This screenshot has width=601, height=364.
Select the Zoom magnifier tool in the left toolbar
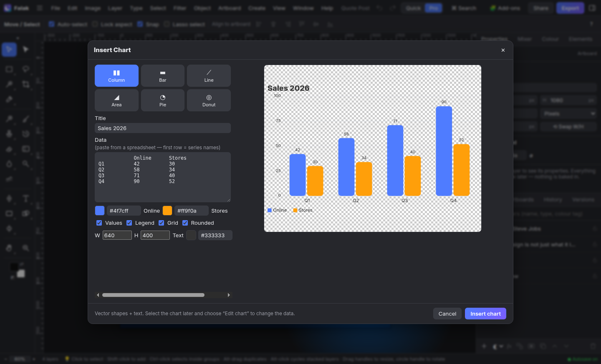coord(26,248)
